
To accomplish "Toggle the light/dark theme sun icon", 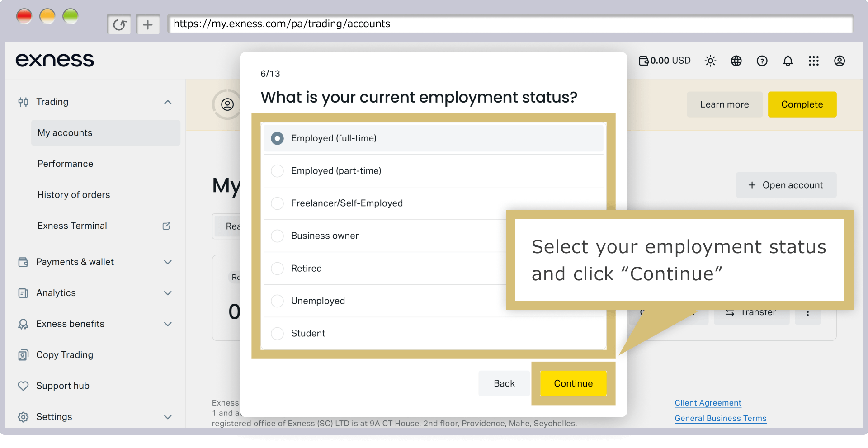I will (710, 61).
